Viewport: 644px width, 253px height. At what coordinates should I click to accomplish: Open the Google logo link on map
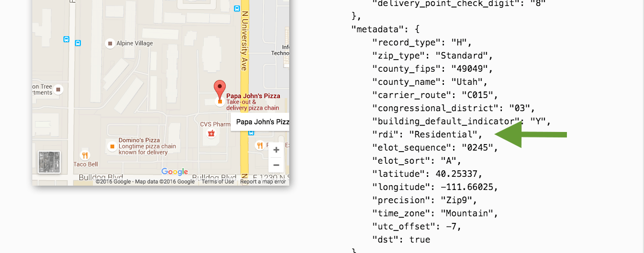174,172
